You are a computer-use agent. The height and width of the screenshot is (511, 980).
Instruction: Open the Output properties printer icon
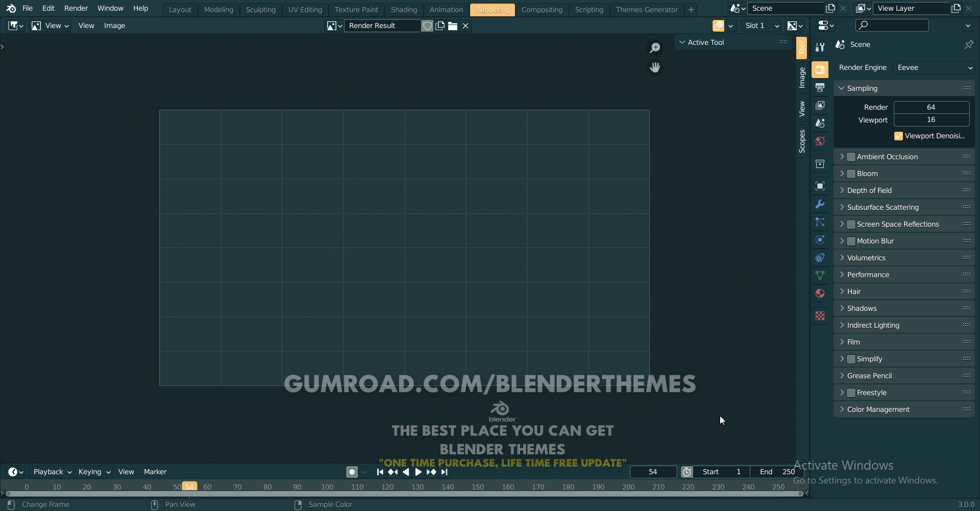click(x=820, y=88)
